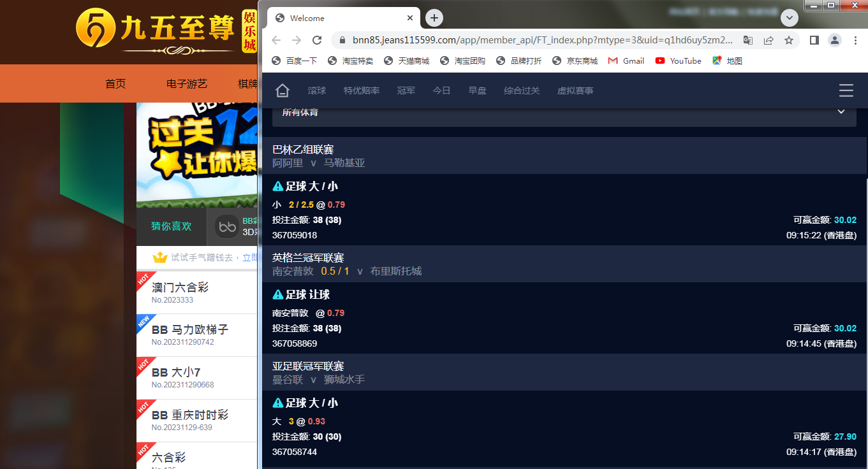
Task: Click warning icon beside 足球 让球
Action: click(x=278, y=294)
